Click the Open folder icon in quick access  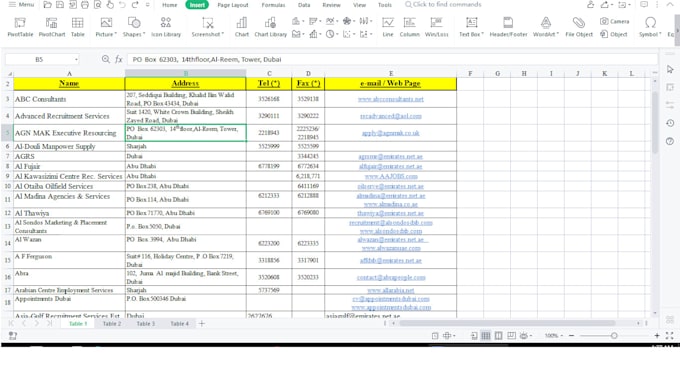(x=47, y=5)
